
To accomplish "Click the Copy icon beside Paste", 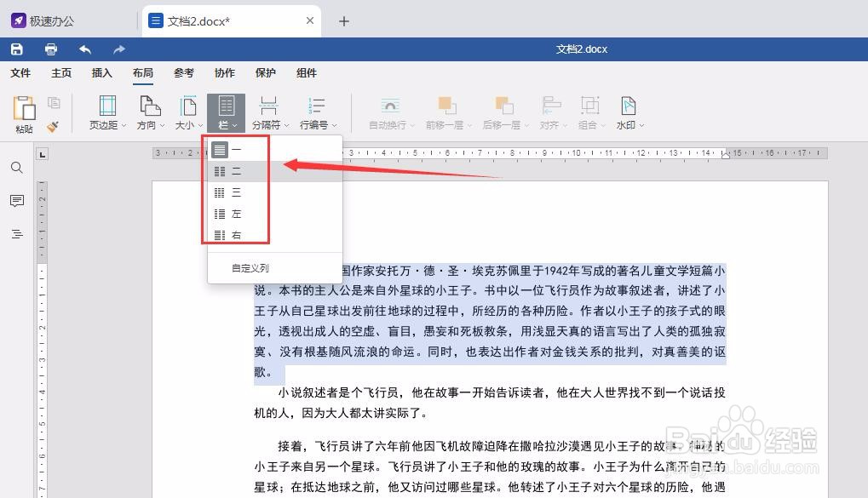I will click(x=54, y=102).
